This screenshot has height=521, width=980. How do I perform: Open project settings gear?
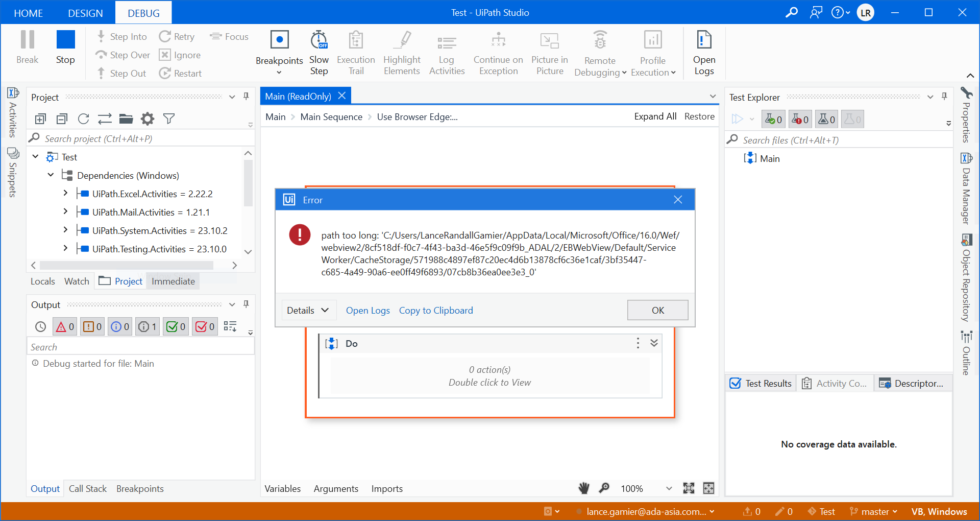148,119
